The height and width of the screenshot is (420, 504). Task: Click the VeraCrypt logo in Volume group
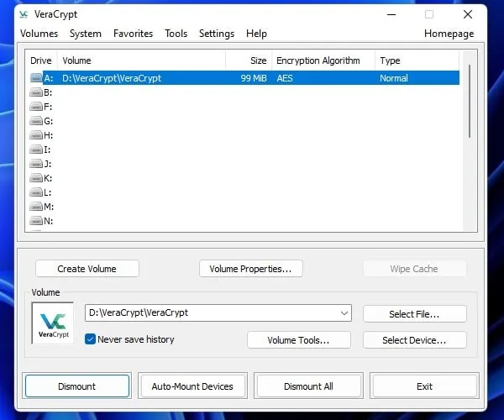pos(53,323)
